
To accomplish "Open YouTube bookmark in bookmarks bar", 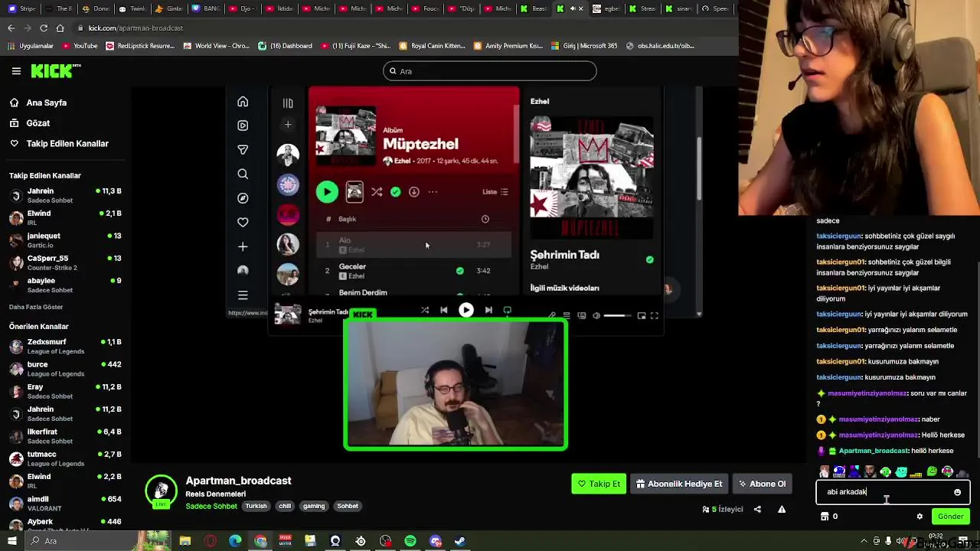I will tap(80, 46).
